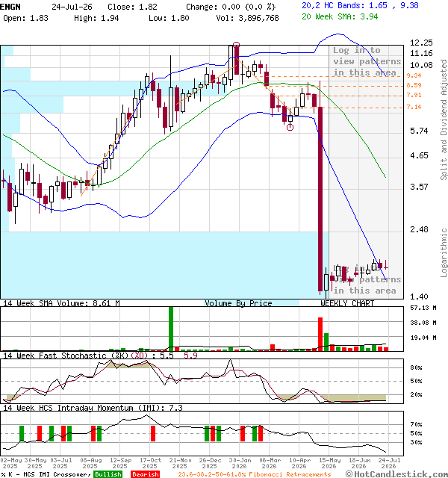448x478 pixels.
Task: Click the red circle marking the price high
Action: coord(236,45)
